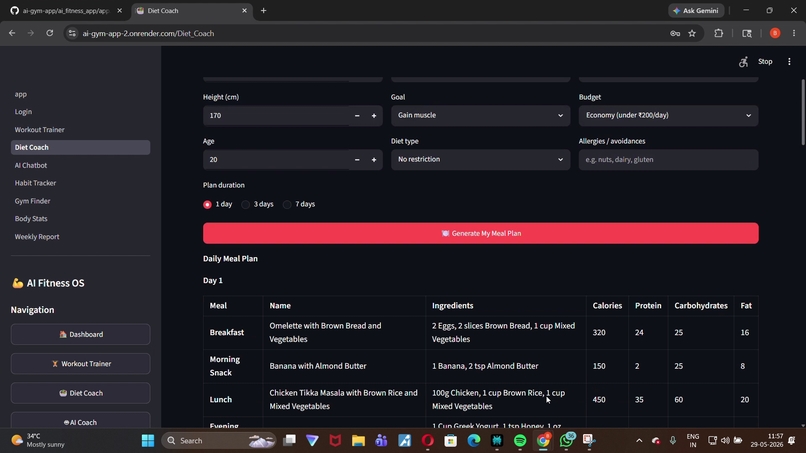Click the volume icon in system tray
The image size is (806, 453).
pyautogui.click(x=725, y=441)
